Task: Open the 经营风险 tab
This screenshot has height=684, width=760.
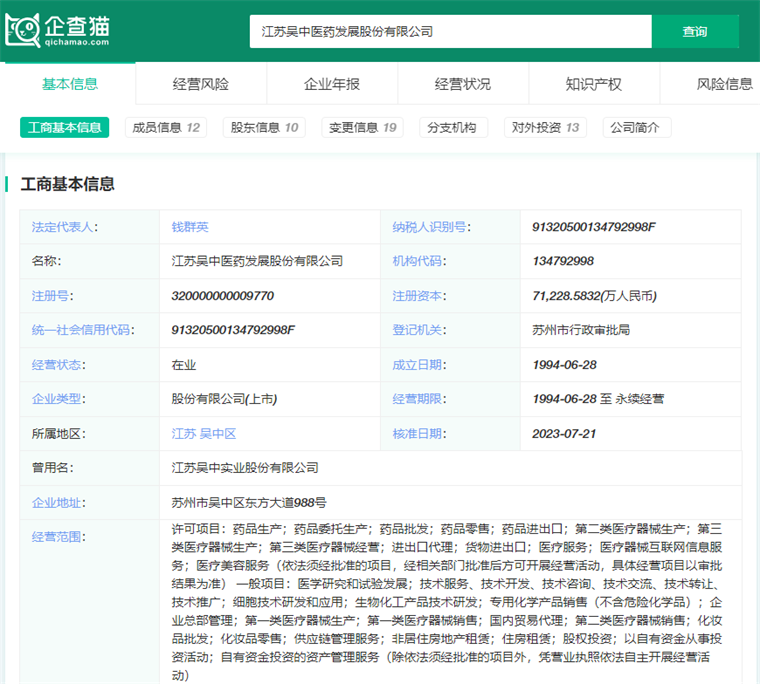Action: click(x=201, y=84)
